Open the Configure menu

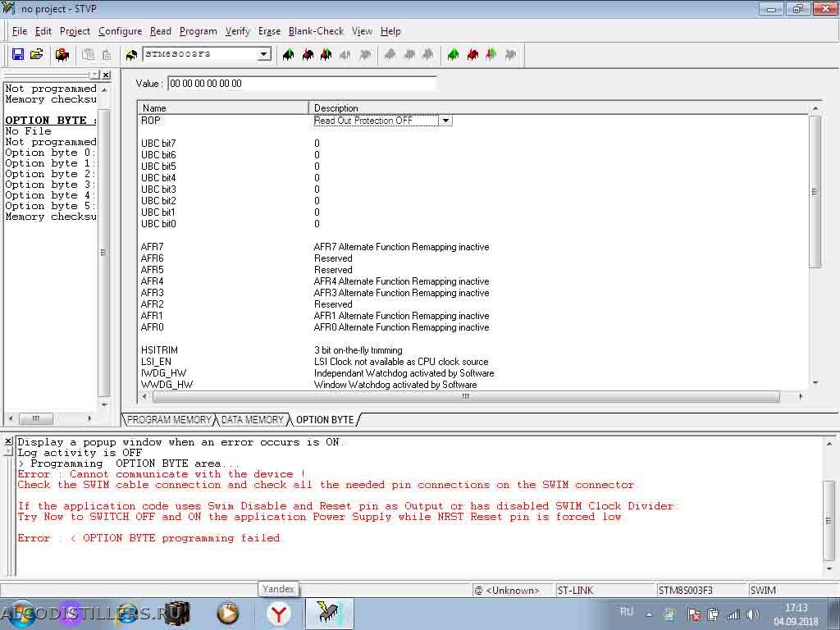pyautogui.click(x=120, y=31)
